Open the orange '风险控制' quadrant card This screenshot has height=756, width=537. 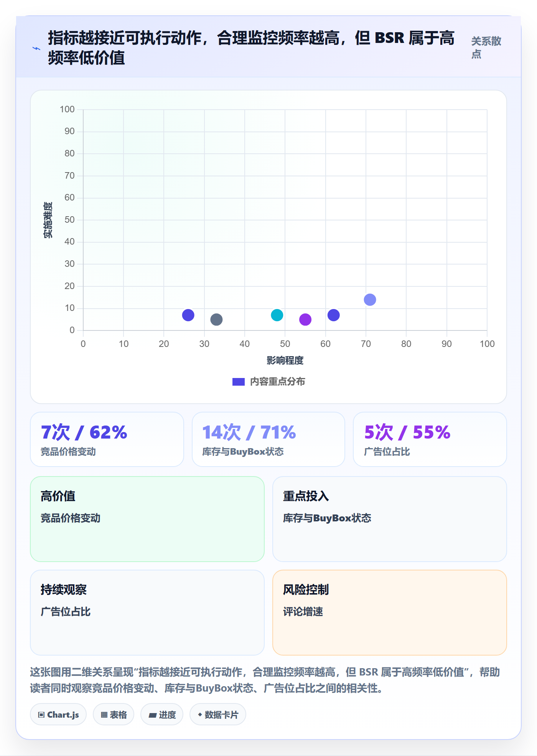tap(390, 613)
